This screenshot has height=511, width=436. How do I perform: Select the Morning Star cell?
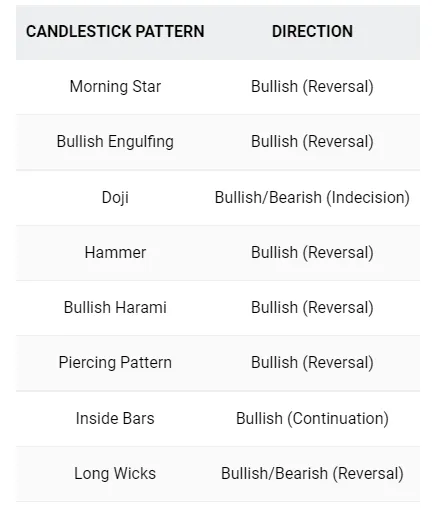point(115,87)
